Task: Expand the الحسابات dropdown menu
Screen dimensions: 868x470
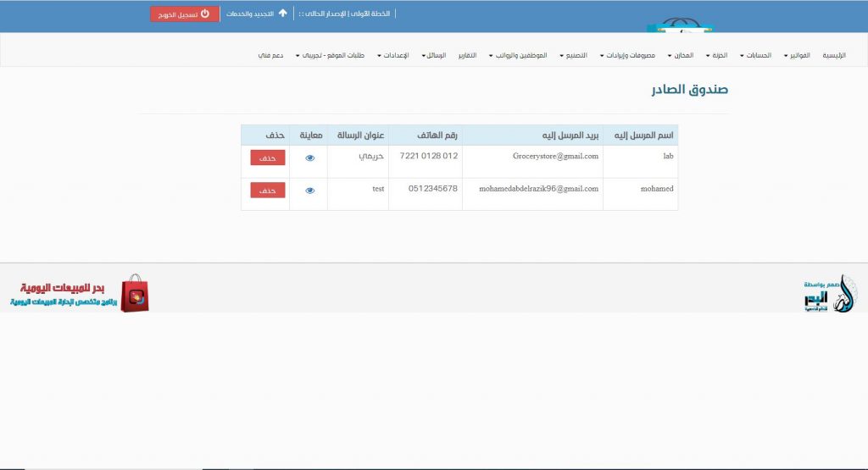Action: coord(755,55)
